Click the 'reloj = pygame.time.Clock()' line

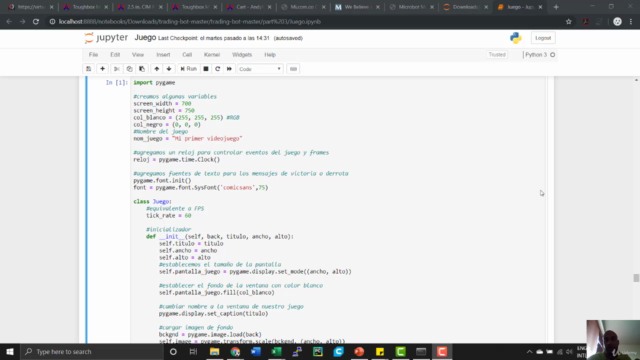click(177, 160)
